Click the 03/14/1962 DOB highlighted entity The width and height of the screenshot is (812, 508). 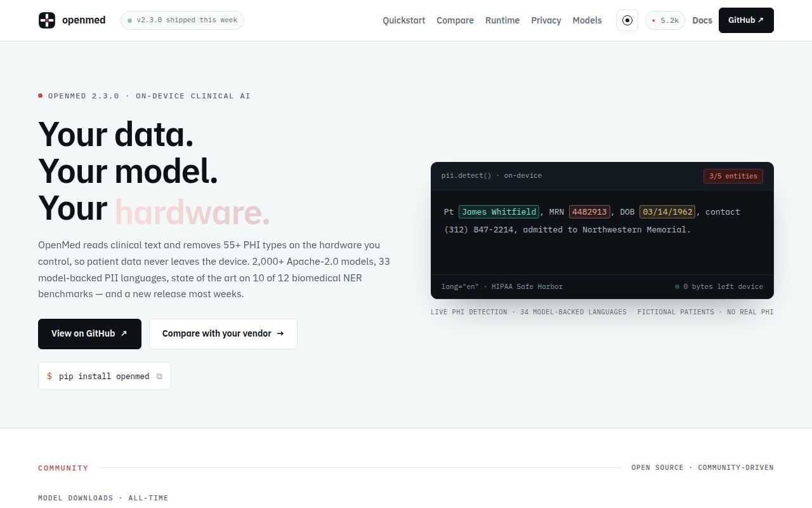pyautogui.click(x=667, y=211)
